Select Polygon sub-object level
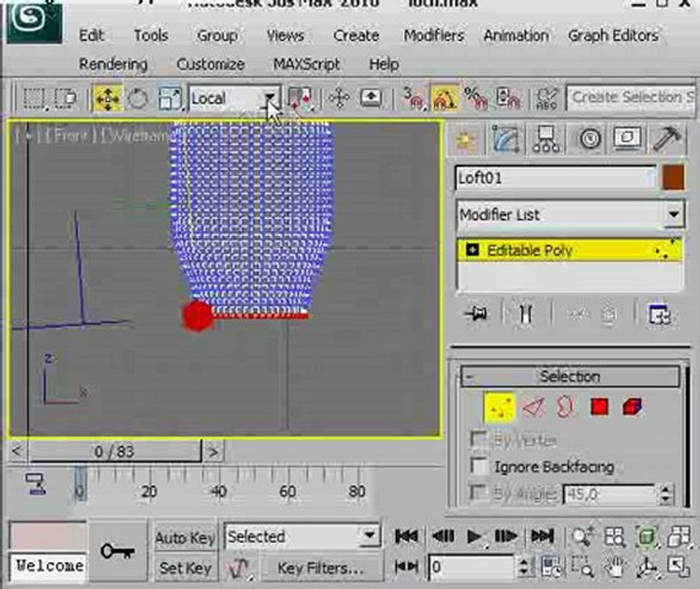The height and width of the screenshot is (589, 700). tap(599, 407)
